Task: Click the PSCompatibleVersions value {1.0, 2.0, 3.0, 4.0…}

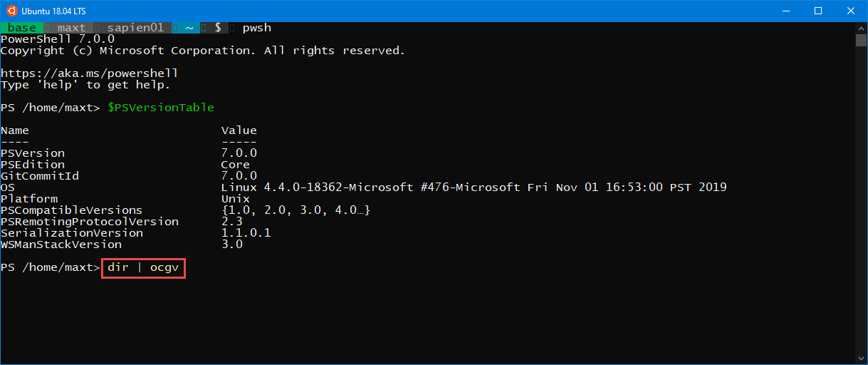Action: point(296,210)
